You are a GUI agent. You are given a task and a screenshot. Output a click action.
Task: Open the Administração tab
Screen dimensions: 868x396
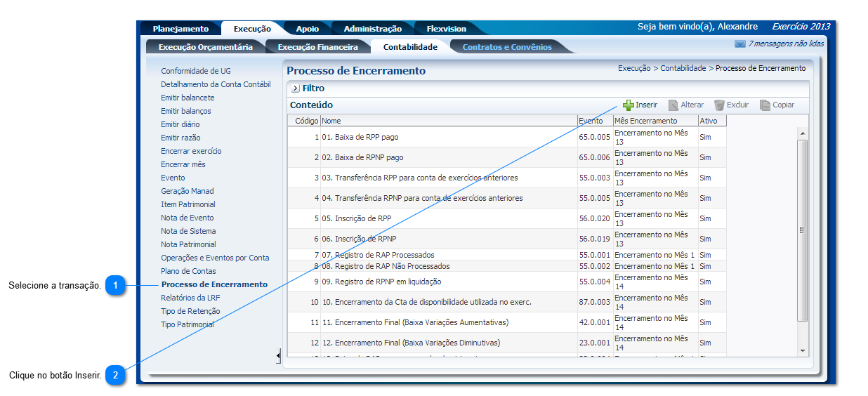coord(372,29)
